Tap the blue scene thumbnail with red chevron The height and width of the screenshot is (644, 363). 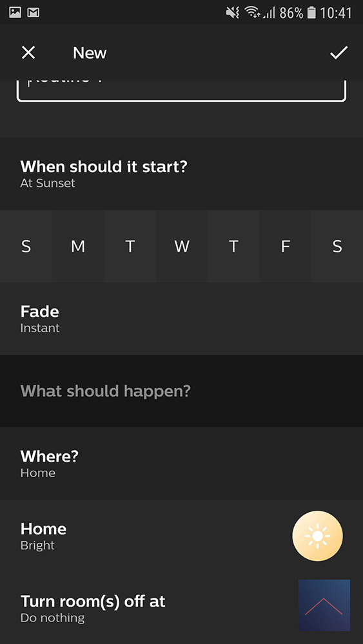324,605
